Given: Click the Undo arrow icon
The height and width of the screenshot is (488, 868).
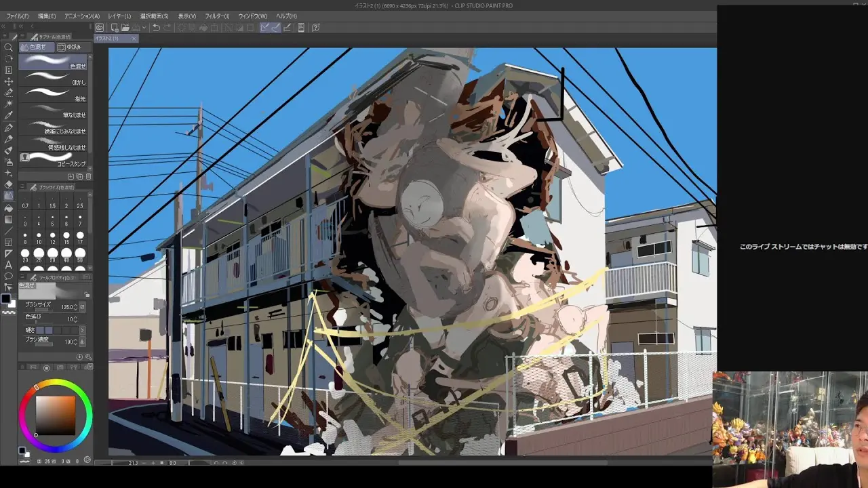Looking at the screenshot, I should (156, 28).
